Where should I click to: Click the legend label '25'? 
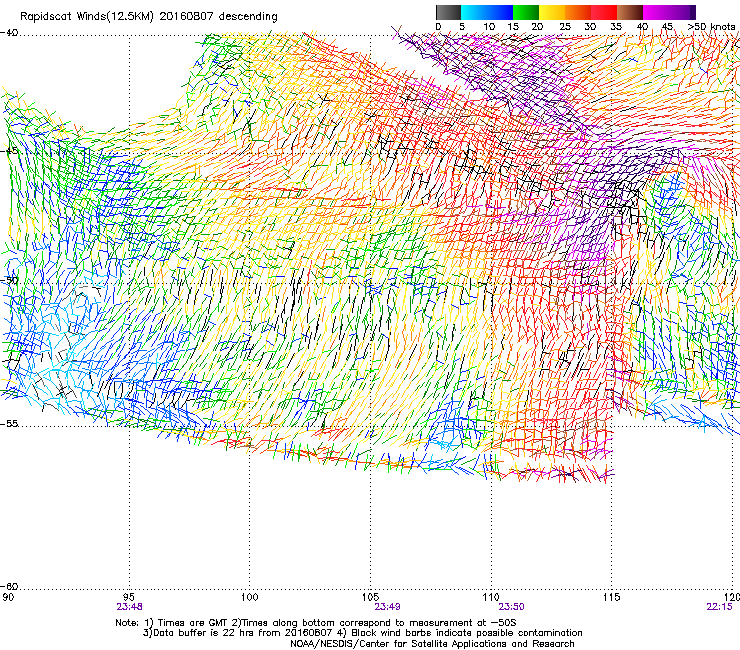click(565, 26)
